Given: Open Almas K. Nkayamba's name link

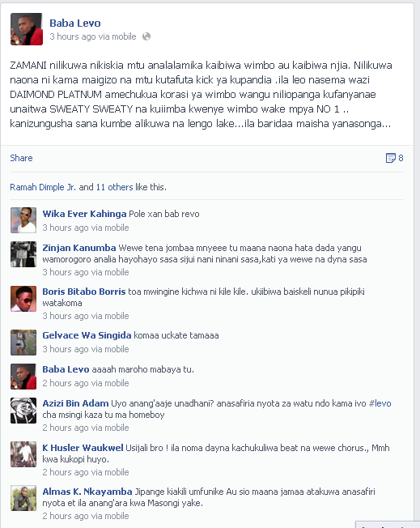Looking at the screenshot, I should point(87,492).
